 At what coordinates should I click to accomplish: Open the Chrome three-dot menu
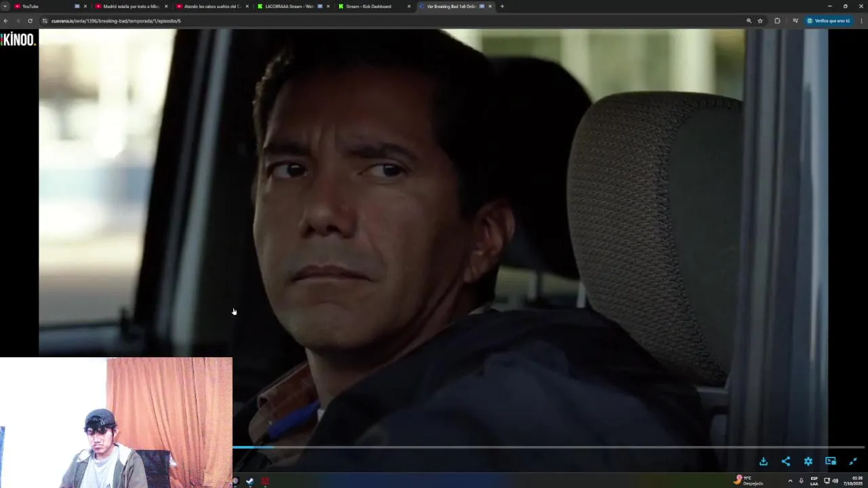(861, 21)
